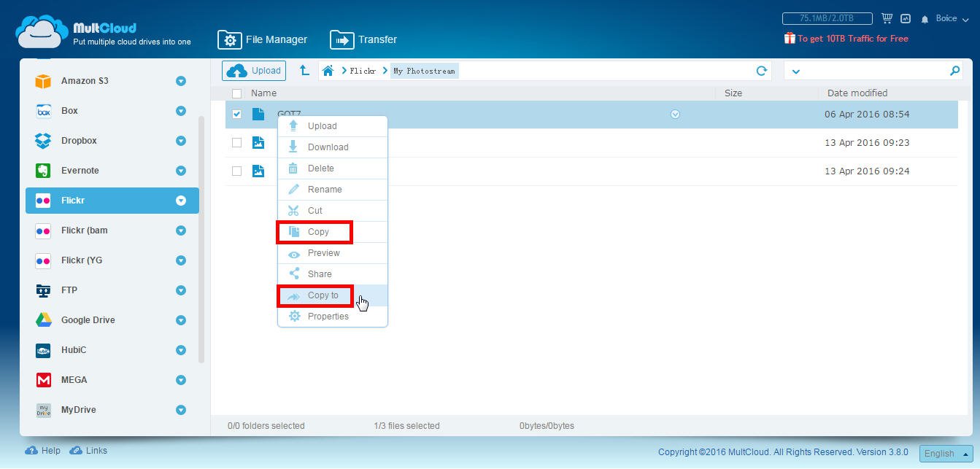Switch to File Manager tab
The height and width of the screenshot is (469, 980).
263,39
